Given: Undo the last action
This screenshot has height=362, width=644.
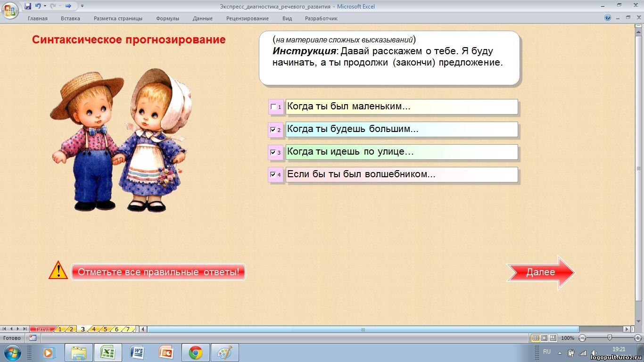Looking at the screenshot, I should click(38, 6).
